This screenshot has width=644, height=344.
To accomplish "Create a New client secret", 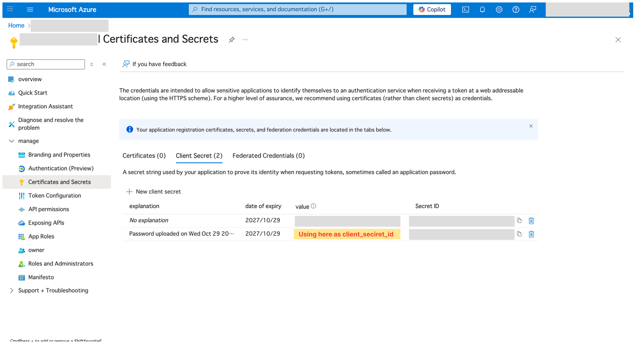I will point(154,191).
